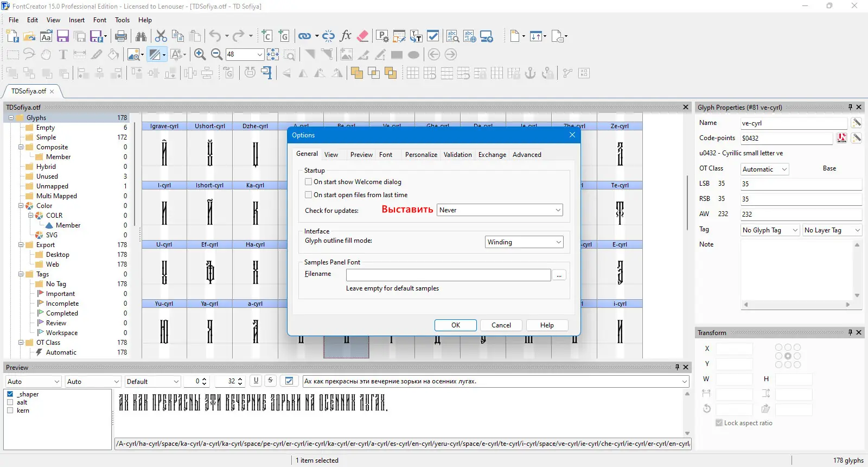Image resolution: width=868 pixels, height=467 pixels.
Task: Click the font properties 'P' gear icon
Action: pyautogui.click(x=382, y=36)
